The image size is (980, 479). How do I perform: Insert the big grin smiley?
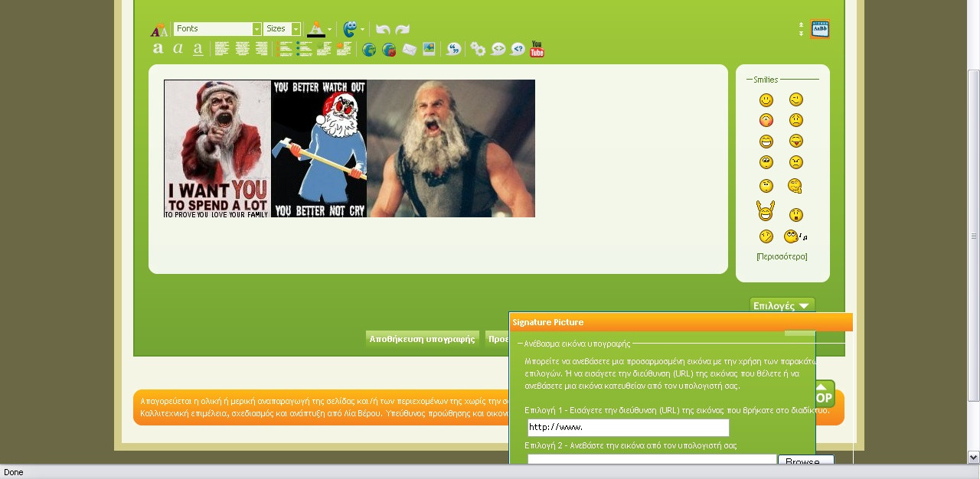pyautogui.click(x=766, y=142)
